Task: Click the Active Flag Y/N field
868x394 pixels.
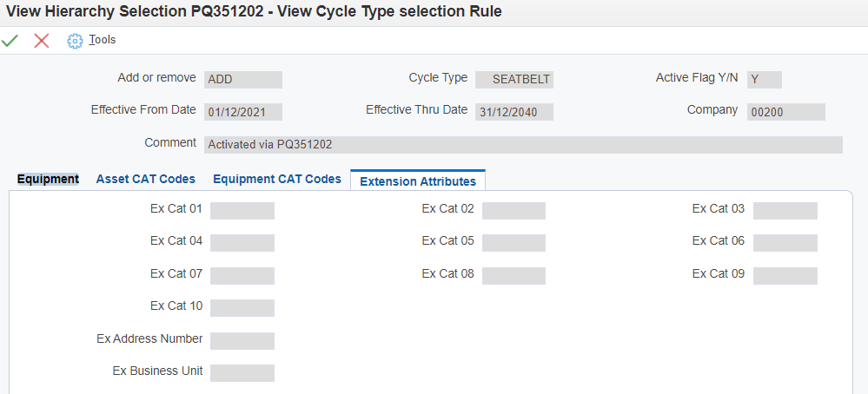Action: [764, 79]
